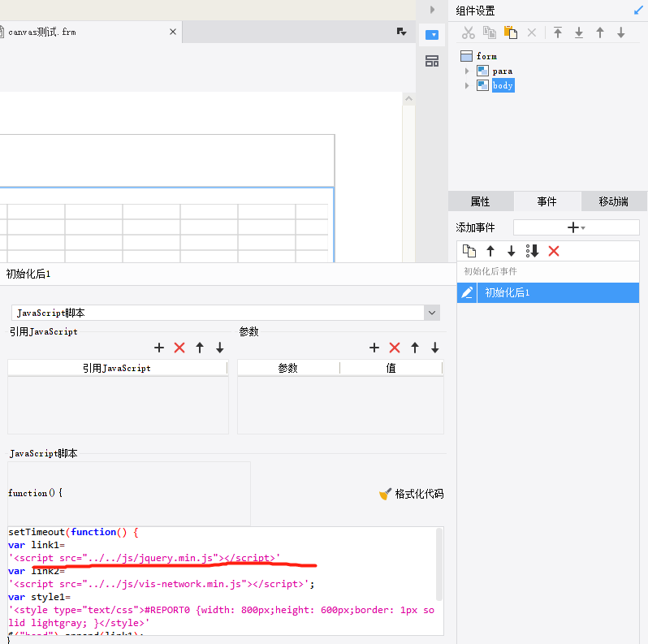The height and width of the screenshot is (644, 648).
Task: Click the Cut scissors icon in component settings
Action: pyautogui.click(x=469, y=32)
